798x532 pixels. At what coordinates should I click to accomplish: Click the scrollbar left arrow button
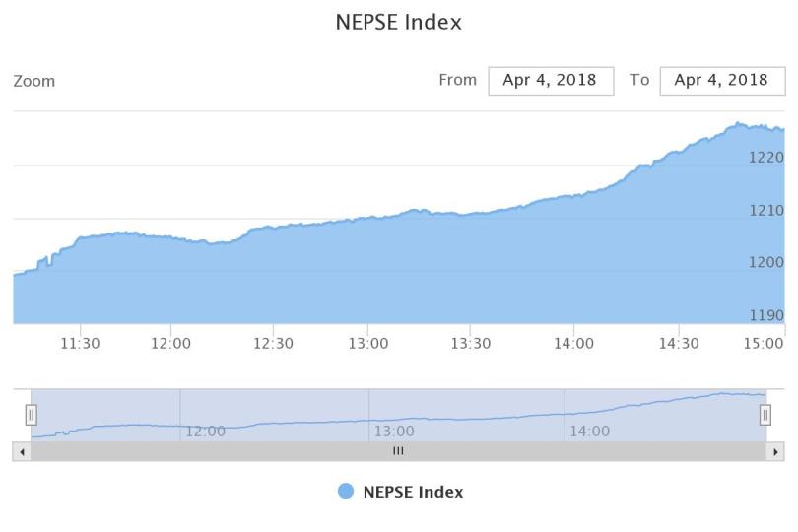pos(22,451)
